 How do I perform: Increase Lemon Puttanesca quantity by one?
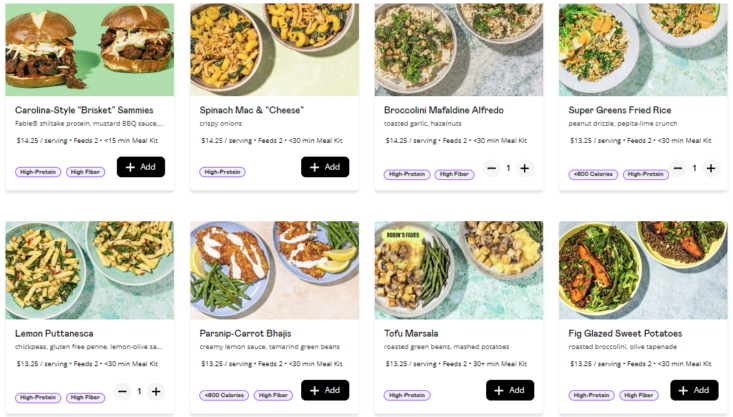pos(156,391)
